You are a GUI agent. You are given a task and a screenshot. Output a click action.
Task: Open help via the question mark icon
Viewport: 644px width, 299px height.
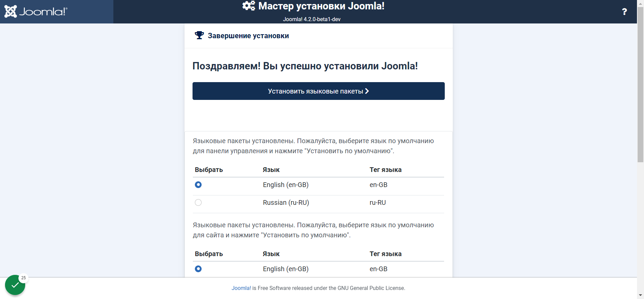pyautogui.click(x=624, y=12)
